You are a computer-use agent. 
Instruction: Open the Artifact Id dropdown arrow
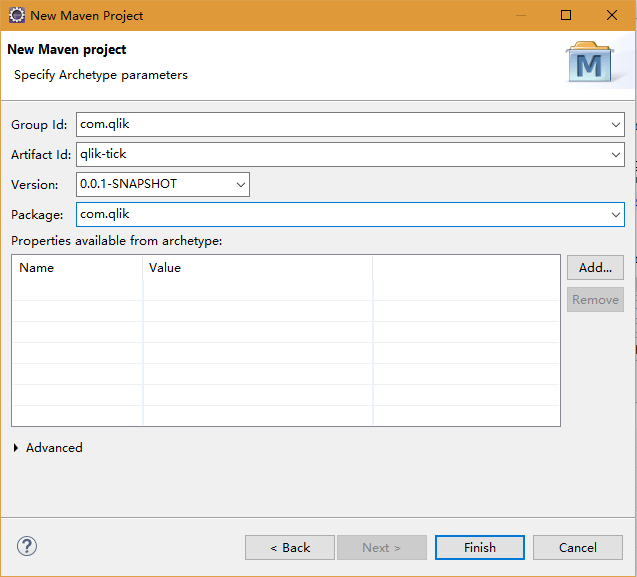[x=615, y=155]
